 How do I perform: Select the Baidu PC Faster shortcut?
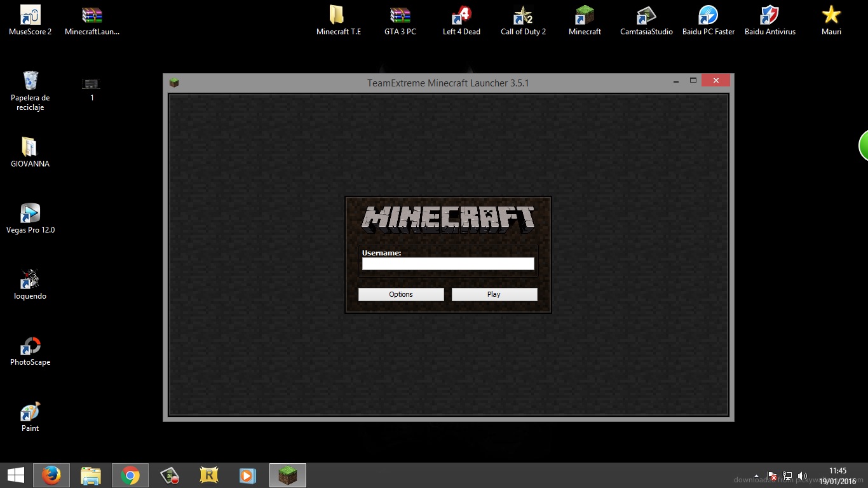[x=708, y=20]
